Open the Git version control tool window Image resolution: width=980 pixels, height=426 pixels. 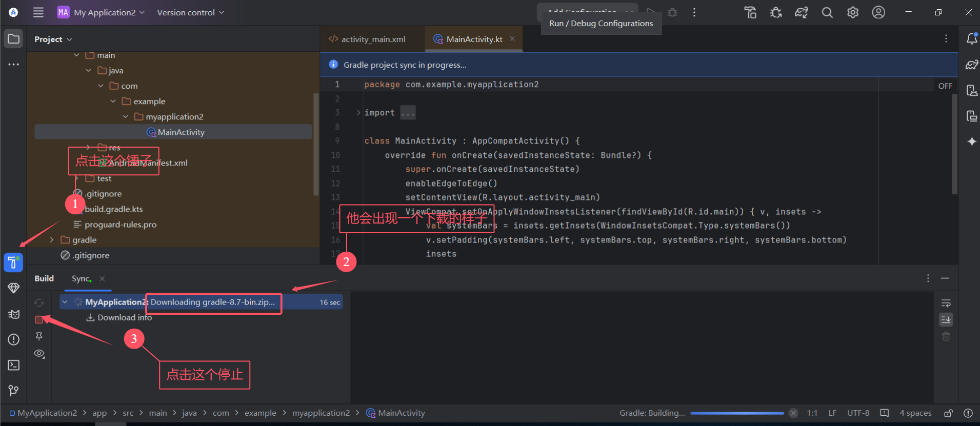point(14,391)
